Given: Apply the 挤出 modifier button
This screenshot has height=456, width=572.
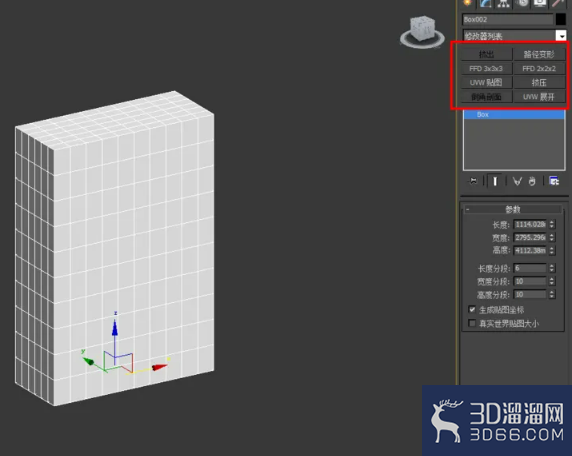Looking at the screenshot, I should click(x=486, y=54).
